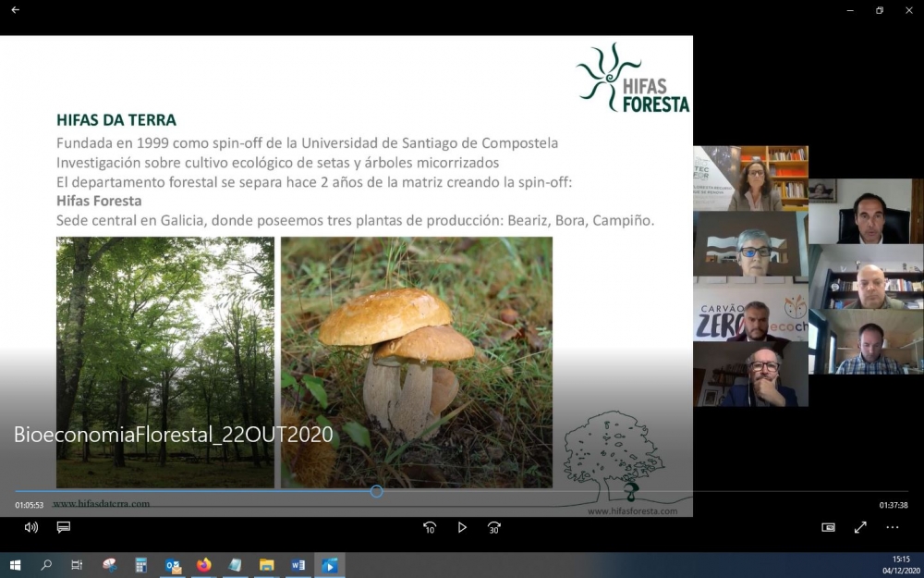Open the More options ellipsis menu
924x578 pixels.
pos(893,527)
